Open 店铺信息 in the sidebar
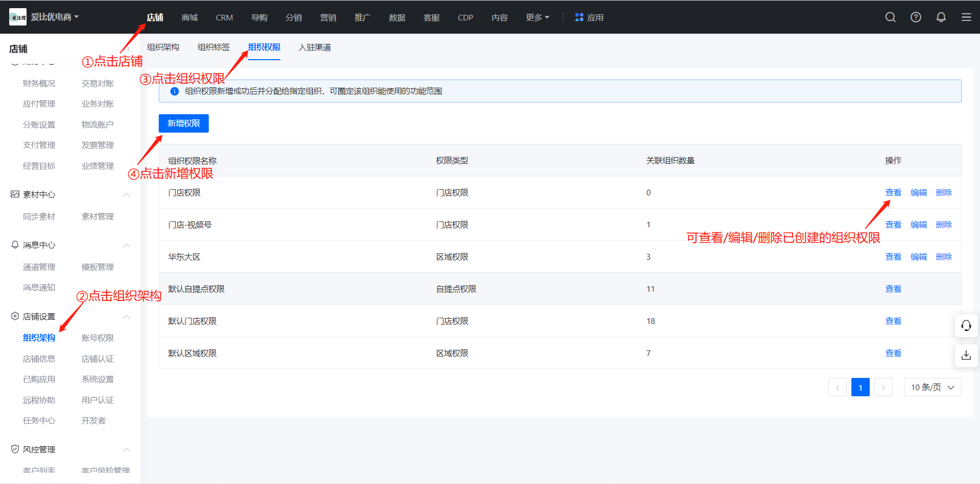The width and height of the screenshot is (980, 484). 39,359
